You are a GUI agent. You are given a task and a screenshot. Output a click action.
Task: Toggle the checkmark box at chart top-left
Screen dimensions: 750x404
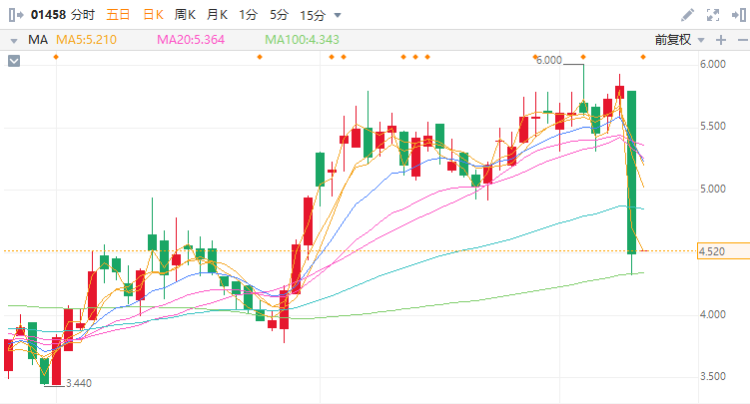coord(14,61)
